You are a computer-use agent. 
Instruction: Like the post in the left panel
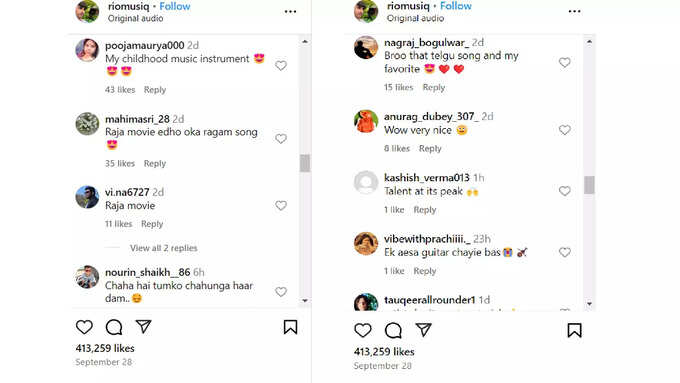pyautogui.click(x=84, y=327)
